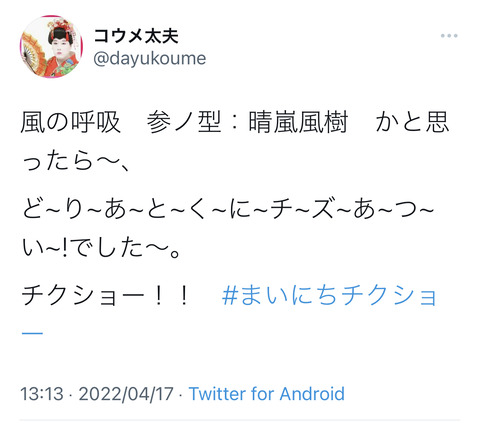480x426 pixels.
Task: Click the 風の呼吸 text in the tweet
Action: coord(70,122)
